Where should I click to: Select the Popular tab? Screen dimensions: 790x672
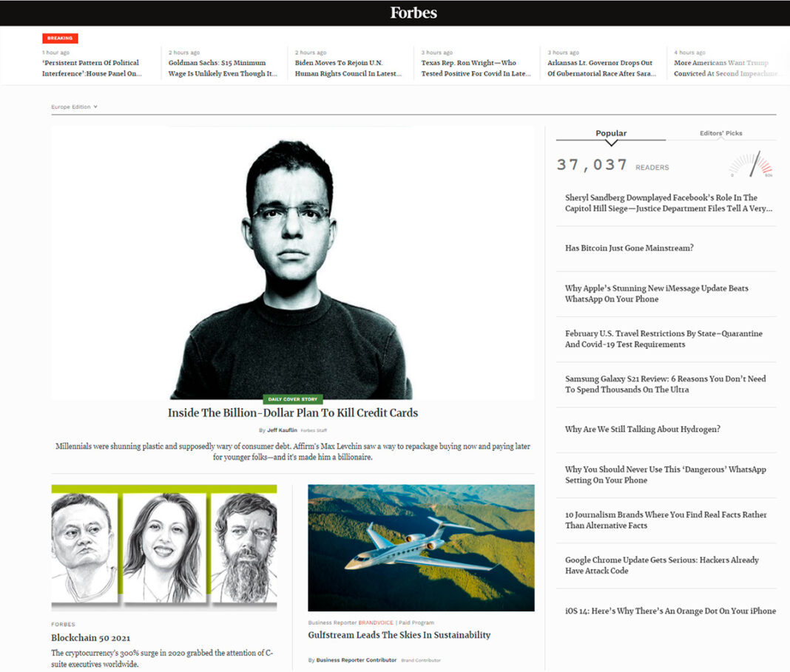click(611, 133)
